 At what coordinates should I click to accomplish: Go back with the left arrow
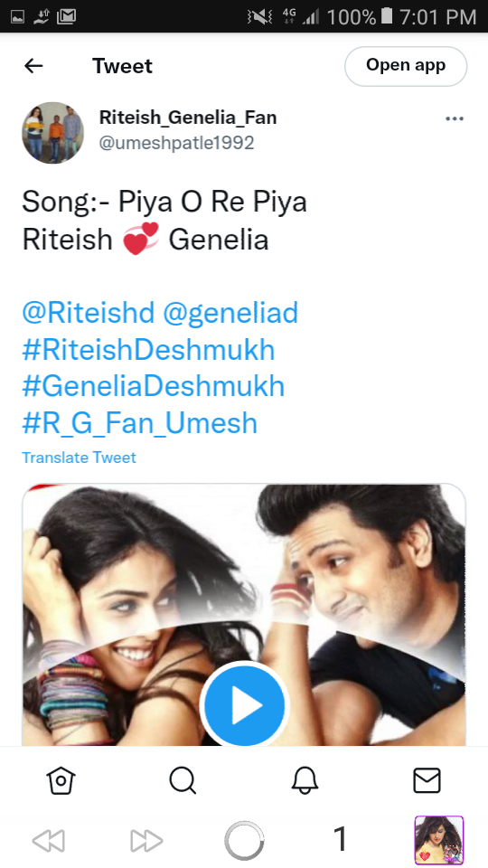pyautogui.click(x=33, y=66)
